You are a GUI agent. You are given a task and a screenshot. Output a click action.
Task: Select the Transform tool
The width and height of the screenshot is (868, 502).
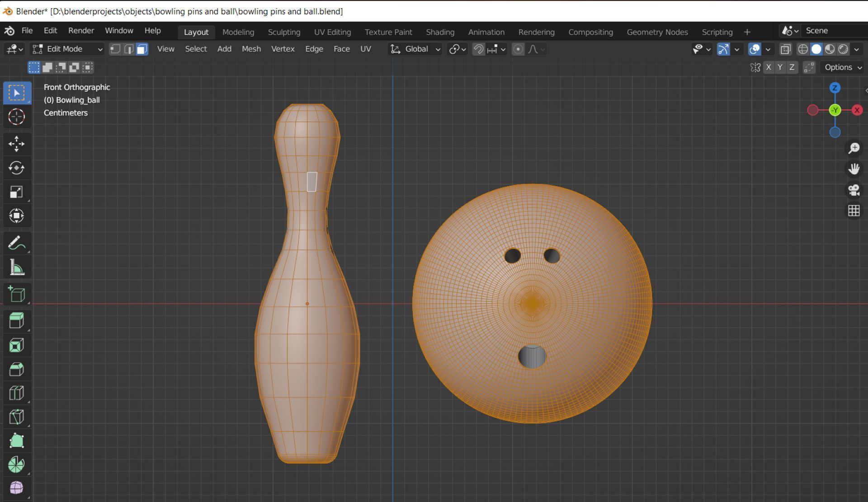point(17,216)
